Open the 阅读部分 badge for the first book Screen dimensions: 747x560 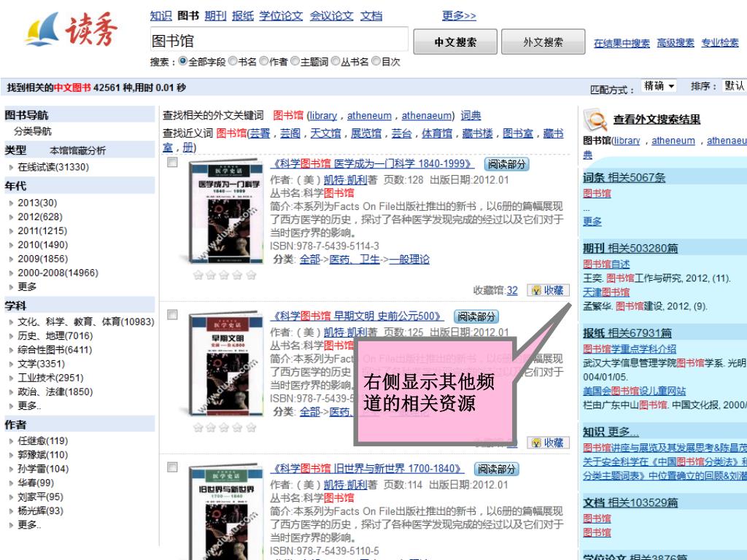(x=507, y=164)
